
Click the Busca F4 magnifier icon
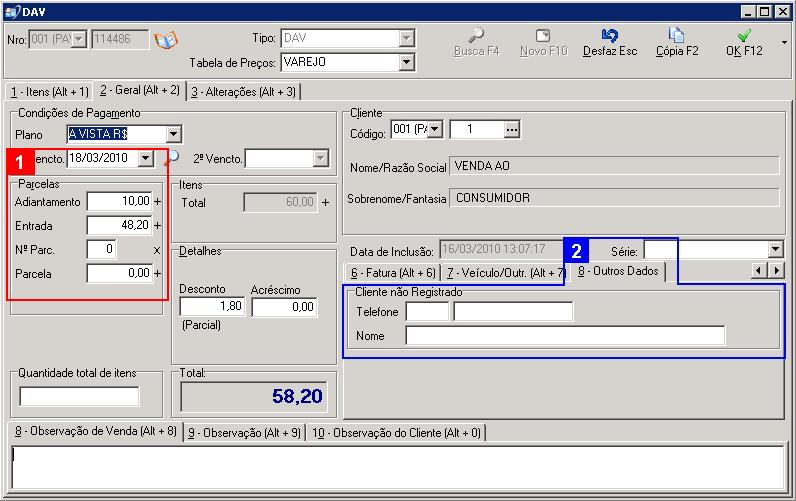[476, 35]
